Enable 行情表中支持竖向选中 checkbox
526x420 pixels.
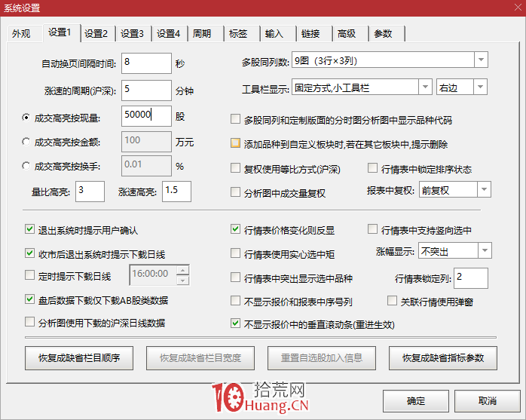[372, 229]
